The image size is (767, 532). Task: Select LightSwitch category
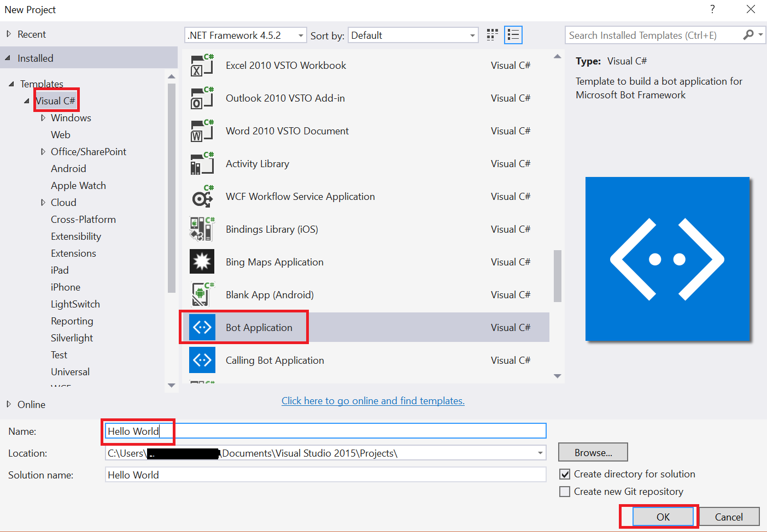click(75, 304)
